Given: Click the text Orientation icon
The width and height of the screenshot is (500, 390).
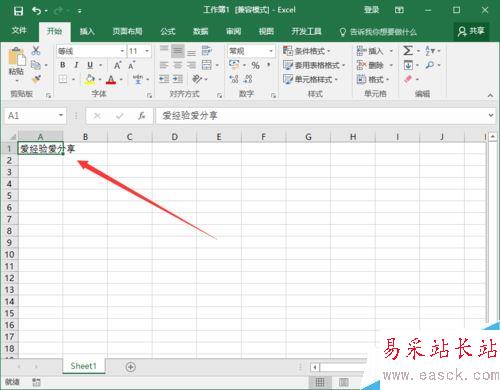Looking at the screenshot, I should [197, 79].
